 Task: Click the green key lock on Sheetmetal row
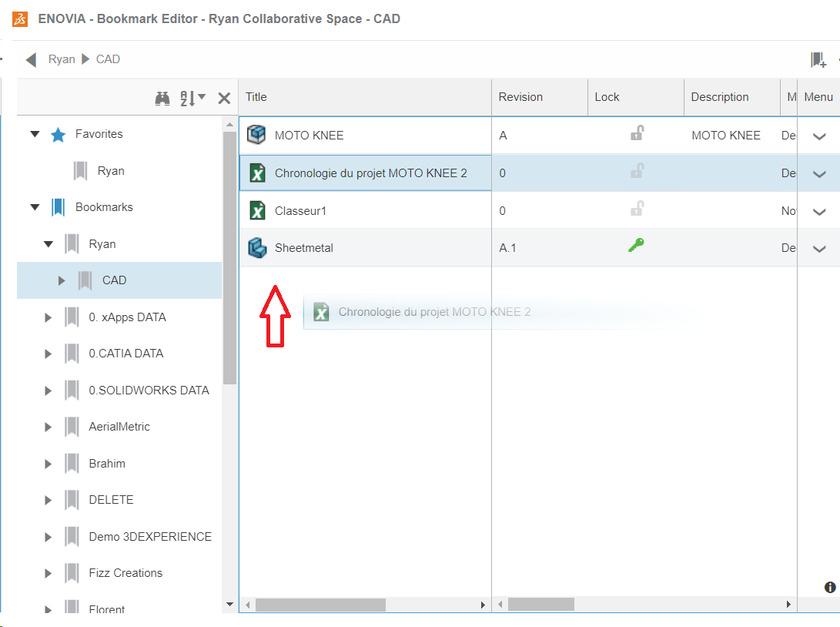tap(636, 247)
